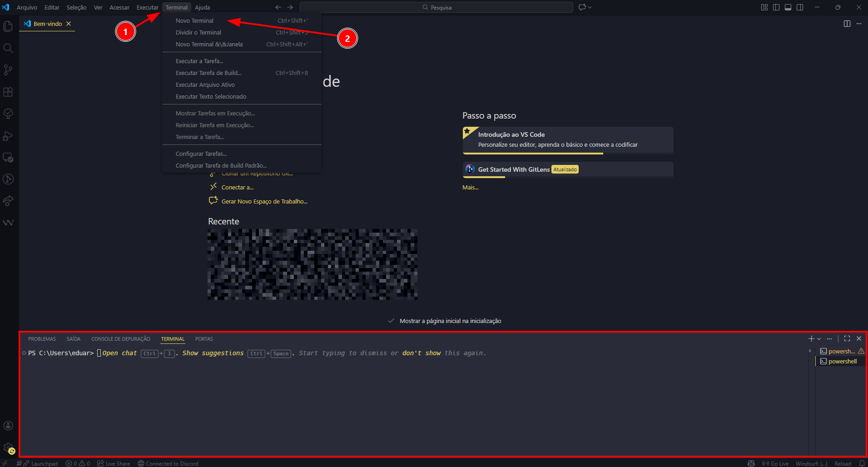
Task: Click the Copilot status icon in the status bar
Action: point(751,463)
